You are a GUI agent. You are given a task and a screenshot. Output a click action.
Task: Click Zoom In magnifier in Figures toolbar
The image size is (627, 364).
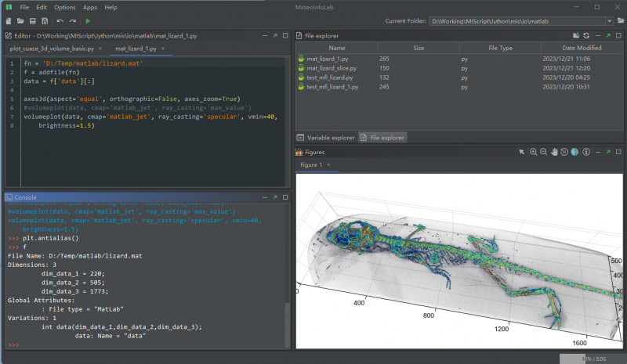[533, 152]
